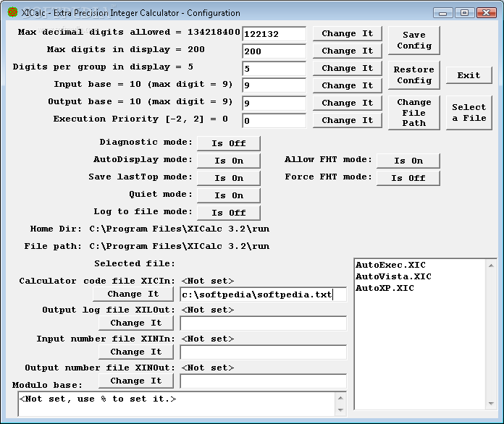Image resolution: width=504 pixels, height=424 pixels.
Task: Click the Select a File button
Action: click(x=469, y=112)
